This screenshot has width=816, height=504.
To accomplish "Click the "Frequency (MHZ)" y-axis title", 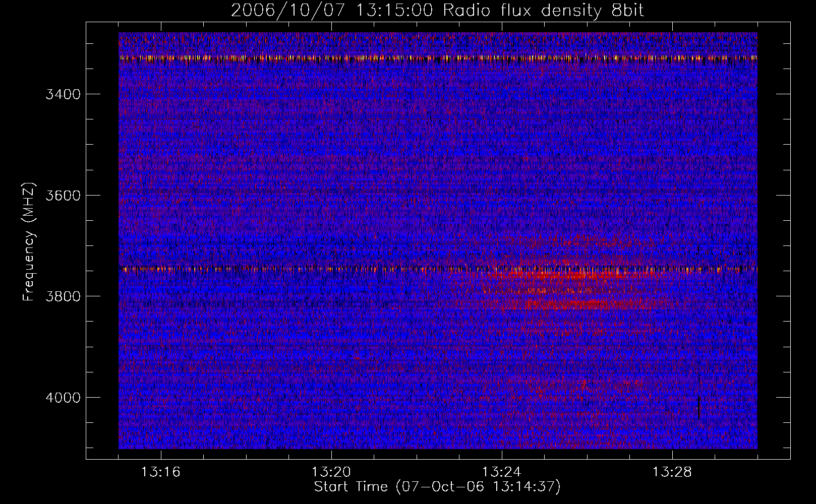I will [29, 242].
